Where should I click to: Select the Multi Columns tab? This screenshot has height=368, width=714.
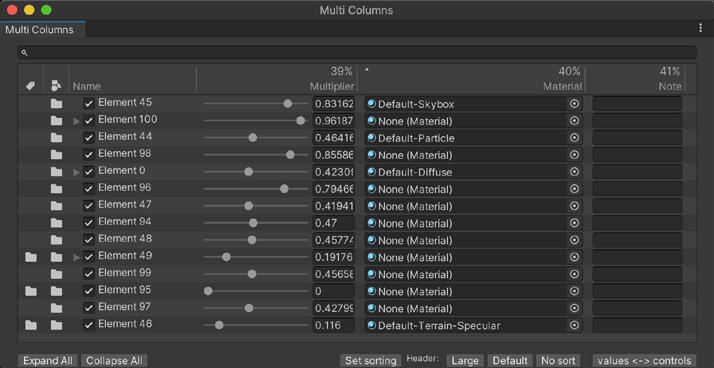point(42,30)
